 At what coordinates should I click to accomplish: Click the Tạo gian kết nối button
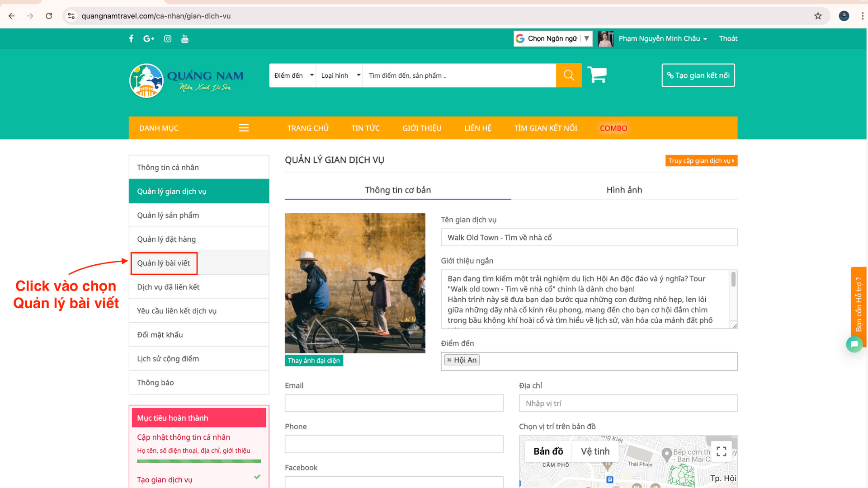pyautogui.click(x=698, y=75)
